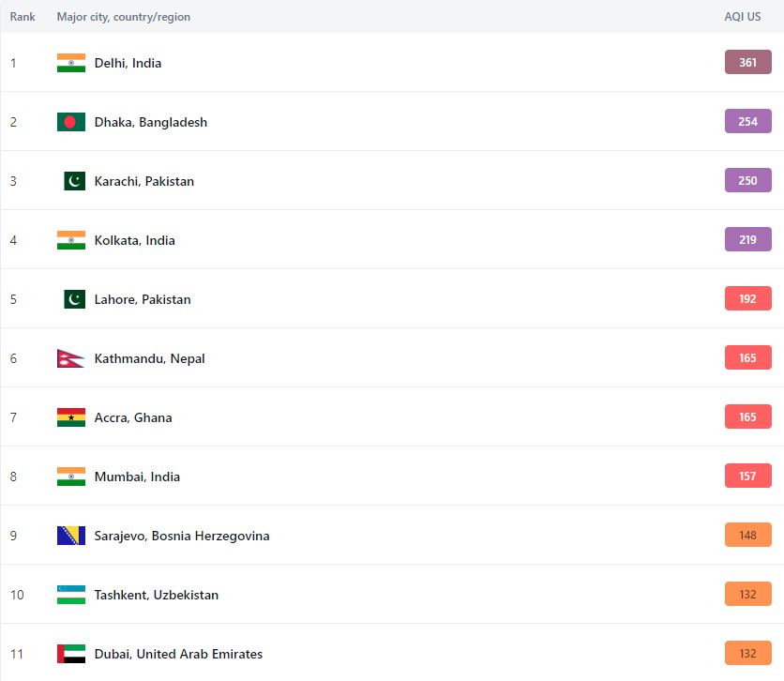Click the AQI US column header
Image resolution: width=784 pixels, height=681 pixels.
[x=743, y=17]
